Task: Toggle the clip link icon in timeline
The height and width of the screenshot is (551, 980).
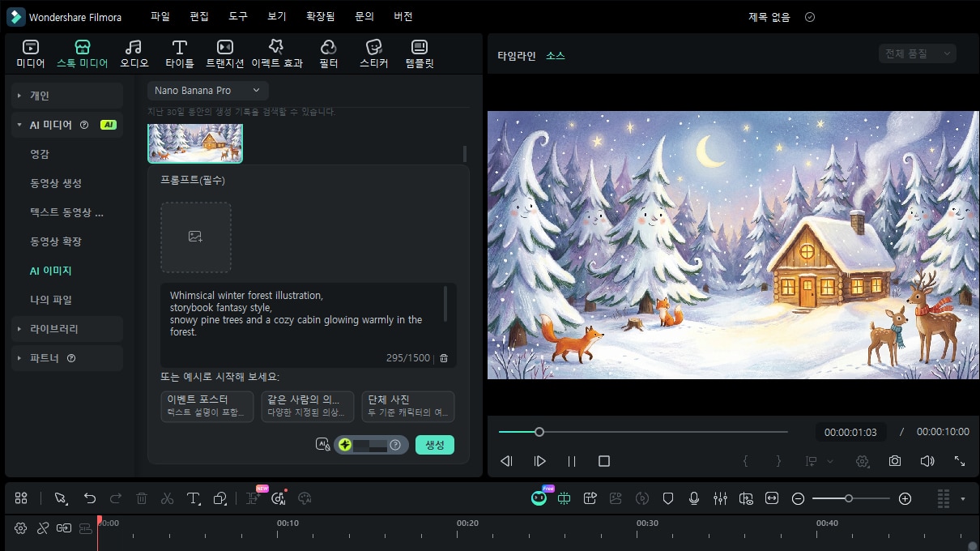Action: pos(65,528)
